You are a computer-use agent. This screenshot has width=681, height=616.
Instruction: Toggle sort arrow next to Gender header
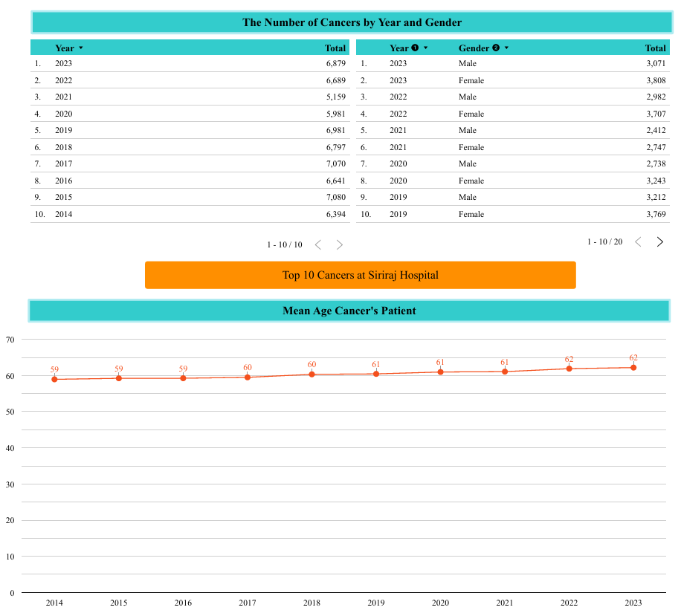pos(506,48)
